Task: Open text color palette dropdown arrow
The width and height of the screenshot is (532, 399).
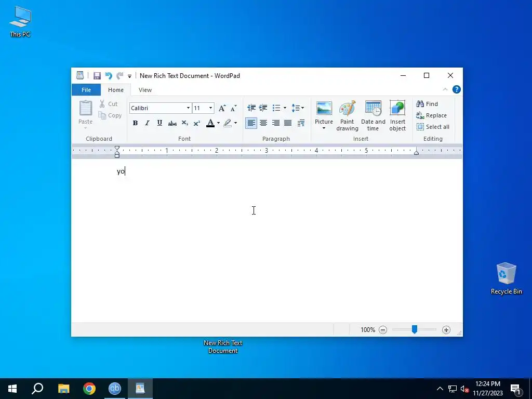Action: pyautogui.click(x=218, y=123)
